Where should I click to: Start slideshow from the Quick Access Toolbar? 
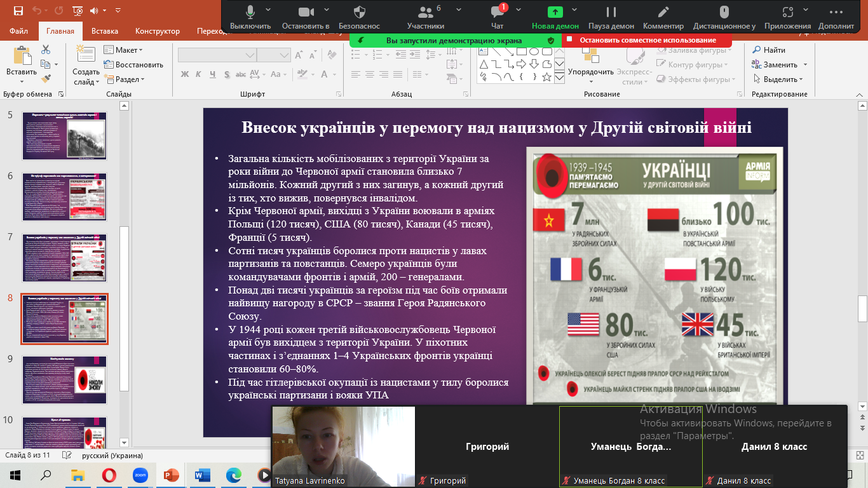coord(78,11)
